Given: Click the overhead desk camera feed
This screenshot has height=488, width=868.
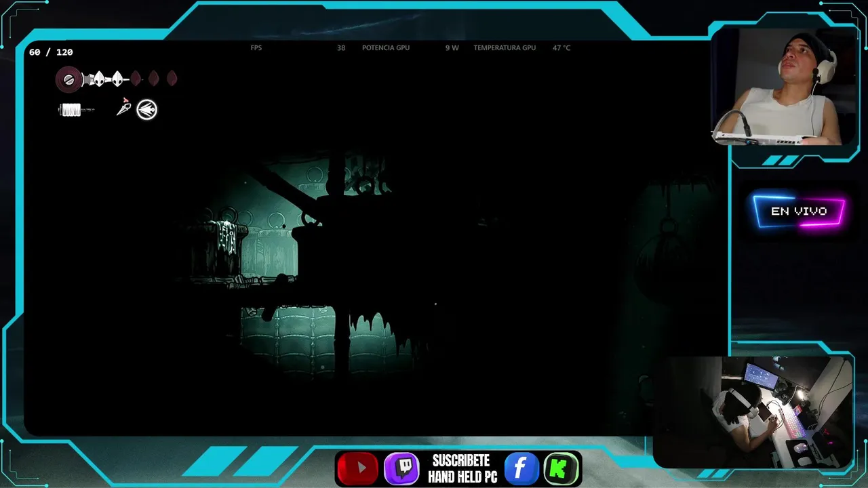Looking at the screenshot, I should pyautogui.click(x=753, y=412).
